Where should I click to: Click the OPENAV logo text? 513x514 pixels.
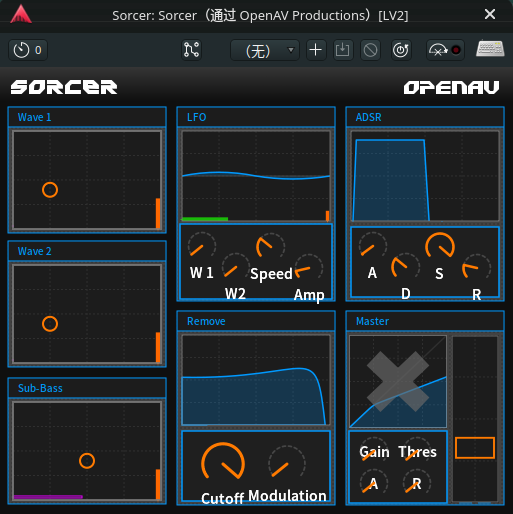click(451, 88)
